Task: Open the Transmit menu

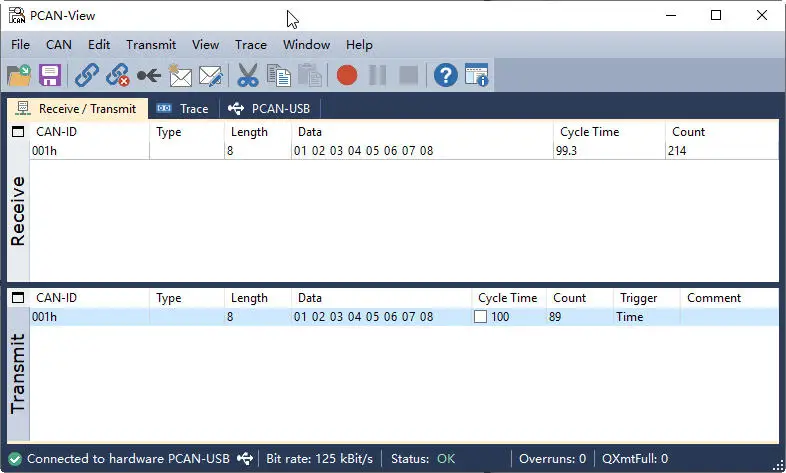Action: point(151,45)
